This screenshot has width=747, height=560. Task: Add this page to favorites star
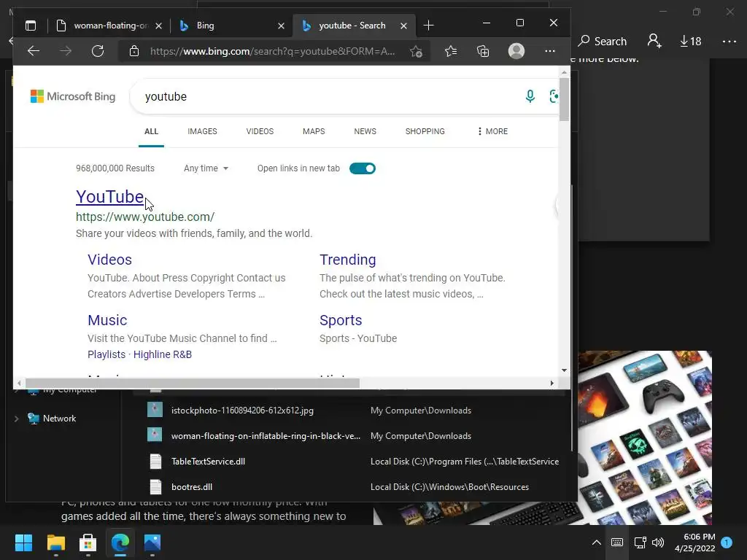[x=416, y=52]
